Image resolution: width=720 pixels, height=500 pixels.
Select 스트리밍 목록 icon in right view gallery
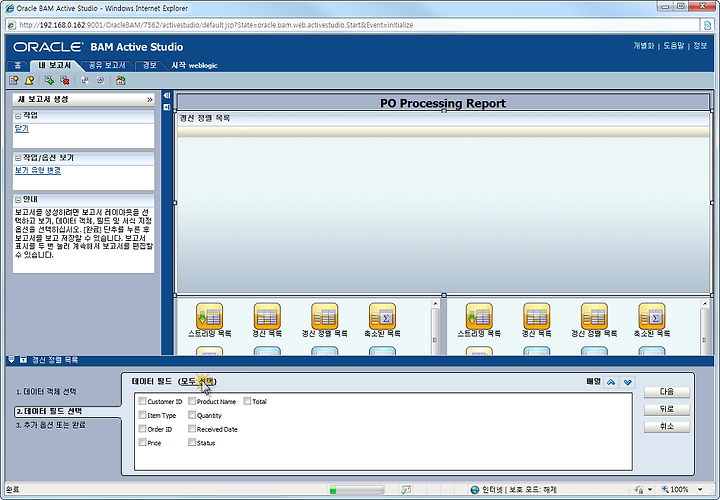coord(479,316)
